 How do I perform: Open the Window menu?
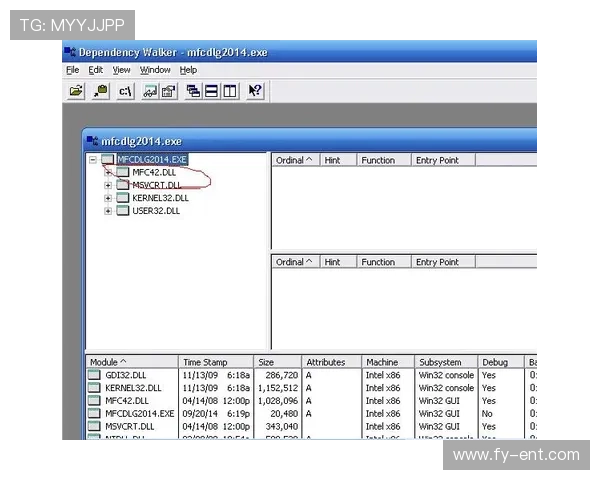pyautogui.click(x=155, y=70)
